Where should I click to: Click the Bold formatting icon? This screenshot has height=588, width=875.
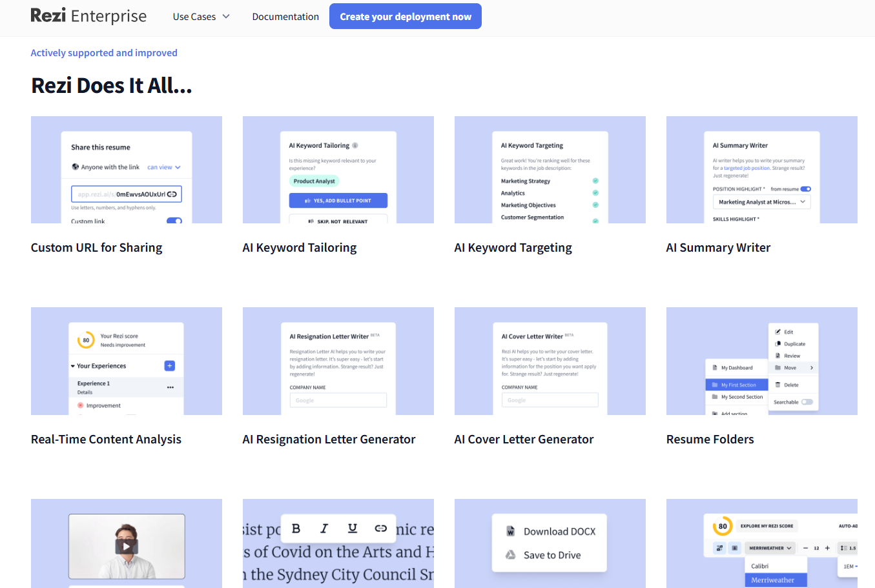[296, 529]
